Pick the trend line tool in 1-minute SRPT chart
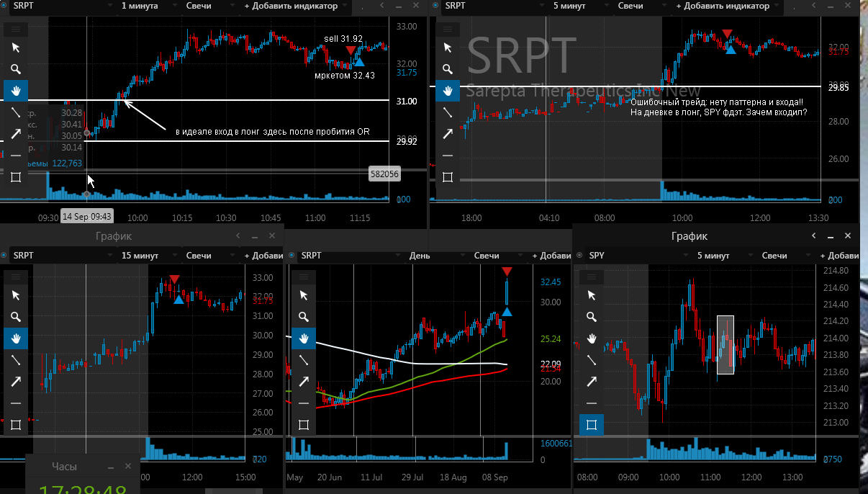The height and width of the screenshot is (494, 868). 16,112
